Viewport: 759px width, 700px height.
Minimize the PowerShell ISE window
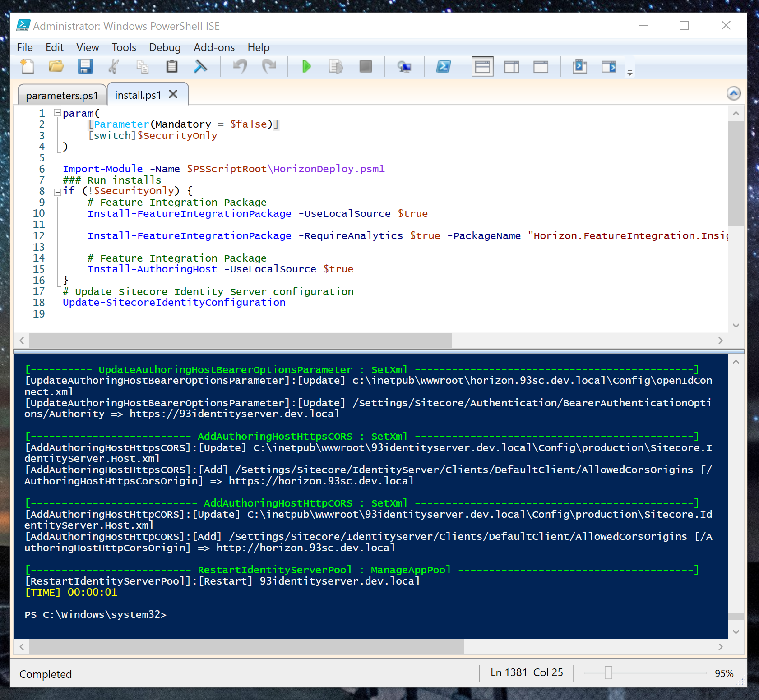tap(643, 26)
